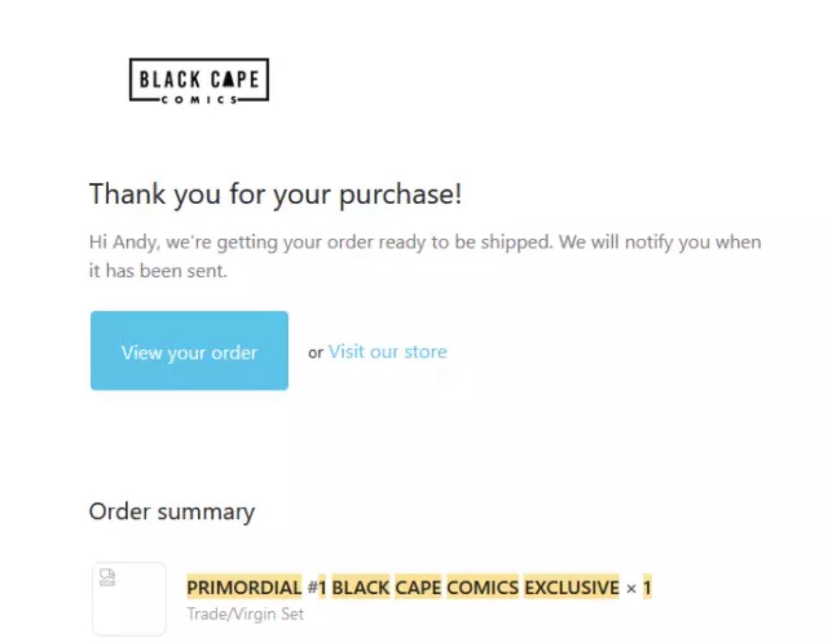
Task: Click the word or before store link
Action: pyautogui.click(x=315, y=353)
